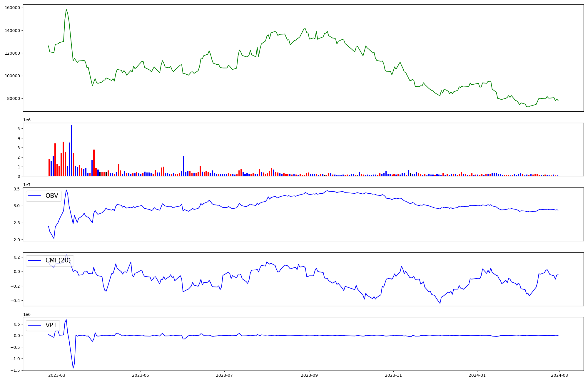Click the −1.5 tick on VPT axis
The height and width of the screenshot is (382, 588).
click(x=15, y=370)
